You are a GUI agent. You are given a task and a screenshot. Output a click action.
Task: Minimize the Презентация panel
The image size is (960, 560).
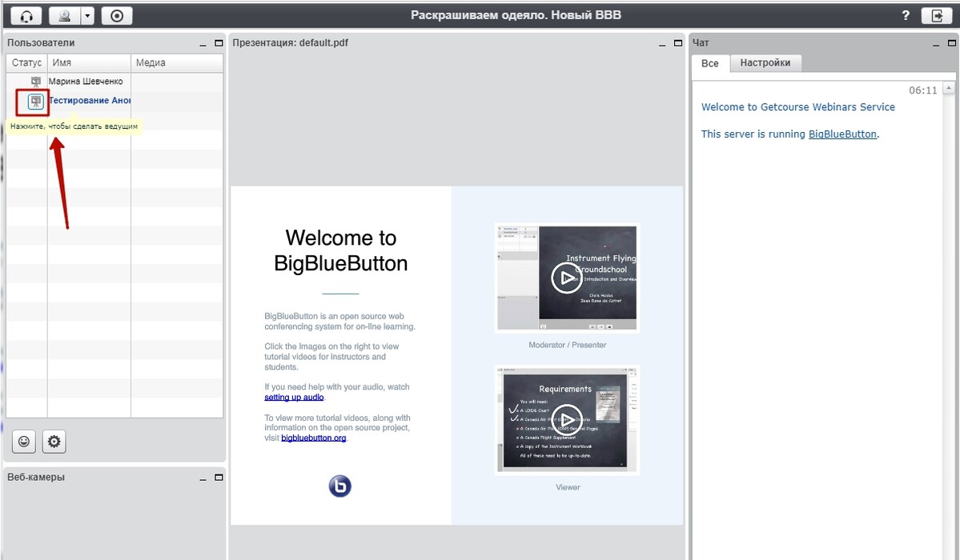(662, 44)
